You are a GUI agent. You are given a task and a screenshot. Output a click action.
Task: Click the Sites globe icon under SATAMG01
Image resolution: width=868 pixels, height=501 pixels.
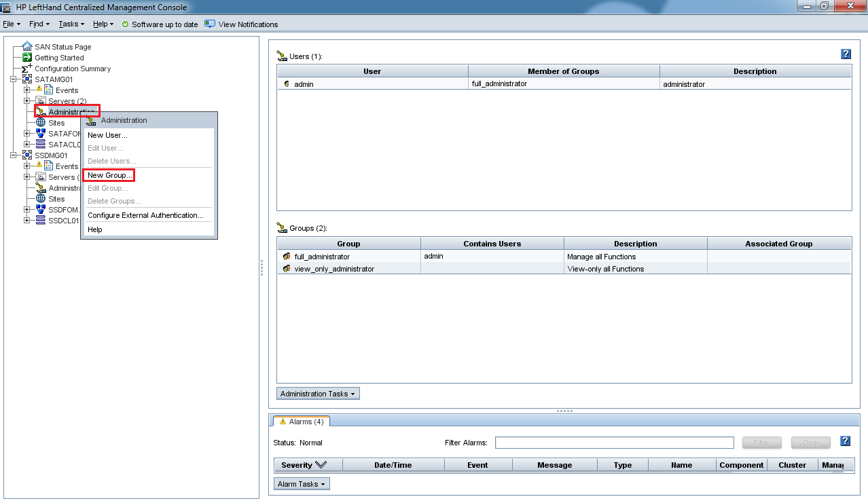pyautogui.click(x=41, y=123)
